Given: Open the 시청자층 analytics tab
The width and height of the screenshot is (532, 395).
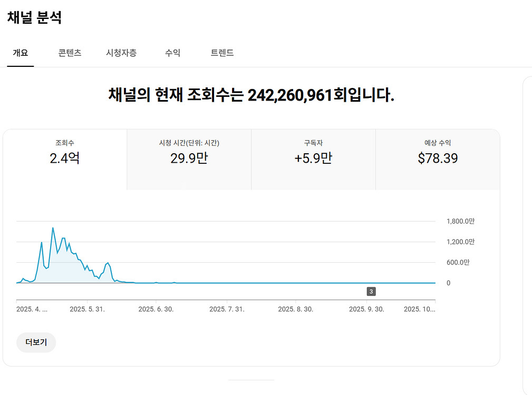Looking at the screenshot, I should coord(122,53).
